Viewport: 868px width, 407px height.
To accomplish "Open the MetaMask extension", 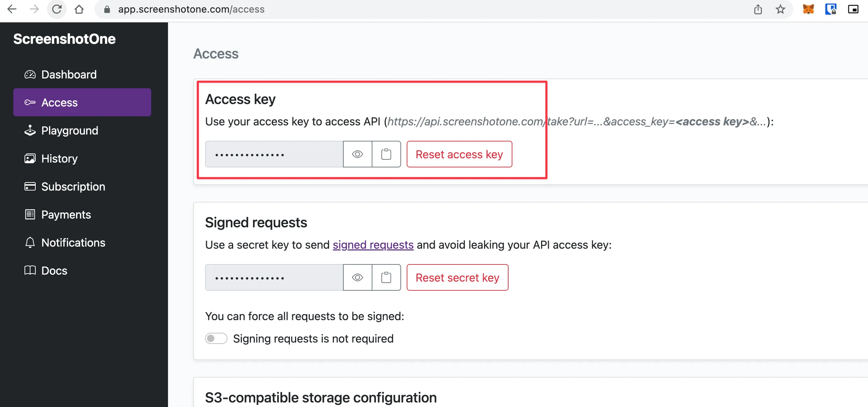I will pos(808,9).
